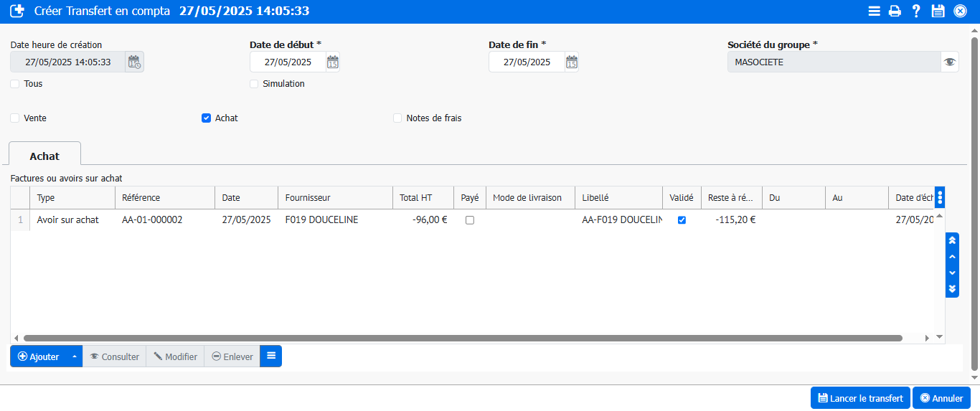Click the print icon in header
This screenshot has width=980, height=411.
point(895,11)
